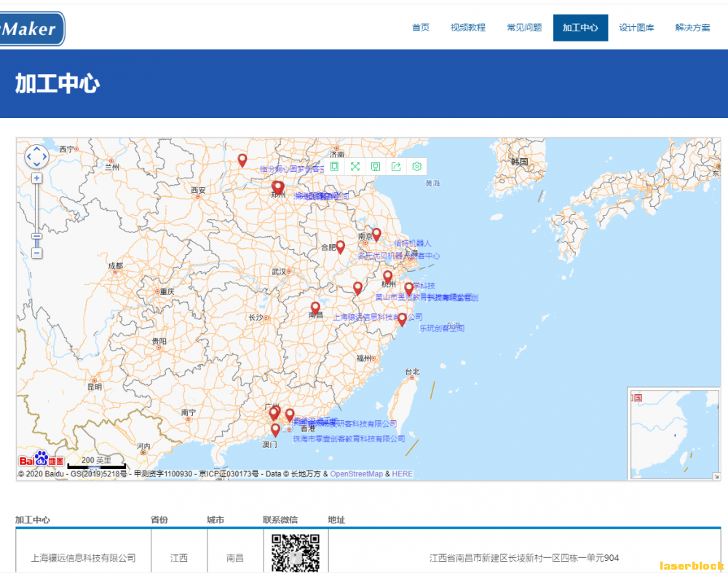Viewport: 728px width, 574px height.
Task: Click the green expand-arrows fullscreen icon
Action: coord(355,167)
